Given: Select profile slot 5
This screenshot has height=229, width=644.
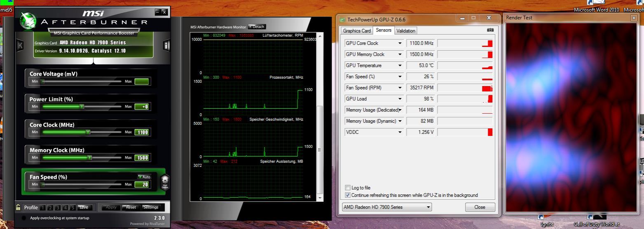Looking at the screenshot, I should (x=73, y=208).
